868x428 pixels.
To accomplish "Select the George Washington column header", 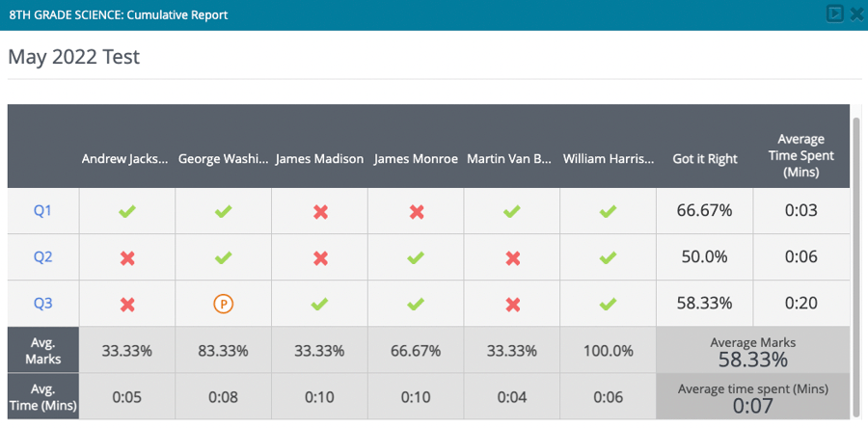I will pos(223,159).
